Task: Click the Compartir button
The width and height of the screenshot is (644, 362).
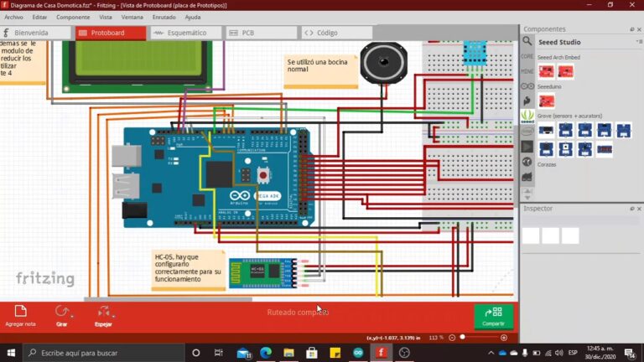Action: coord(493,315)
